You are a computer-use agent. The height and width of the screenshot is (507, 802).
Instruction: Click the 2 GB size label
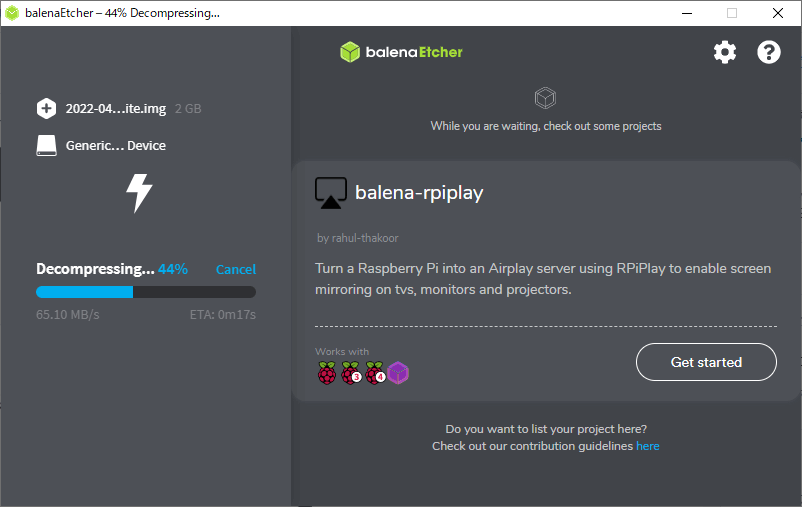(x=188, y=108)
